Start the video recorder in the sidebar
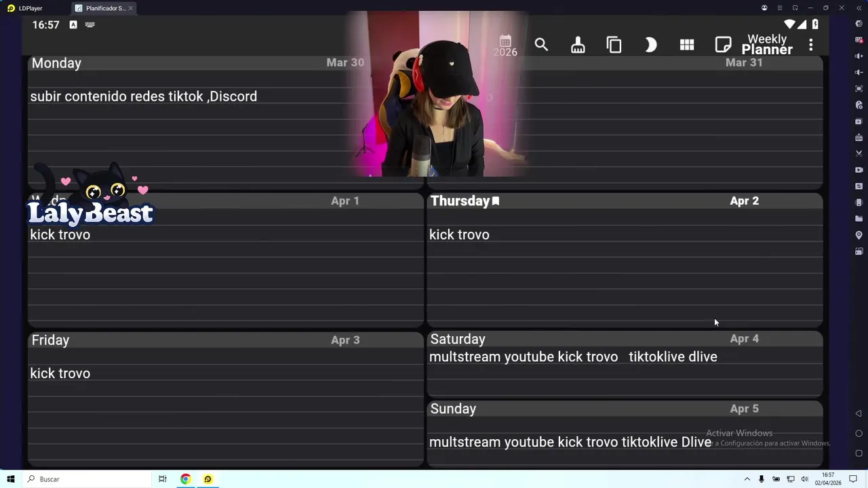Screen dimensions: 868x488 coord(859,170)
